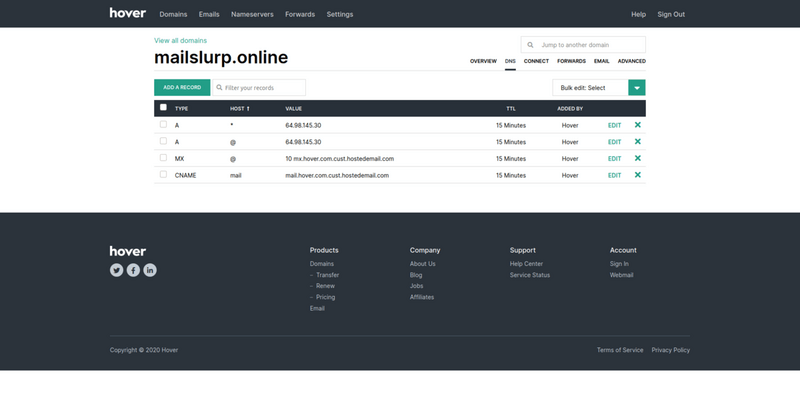Delete the @ A record
This screenshot has height=408, width=800.
637,142
